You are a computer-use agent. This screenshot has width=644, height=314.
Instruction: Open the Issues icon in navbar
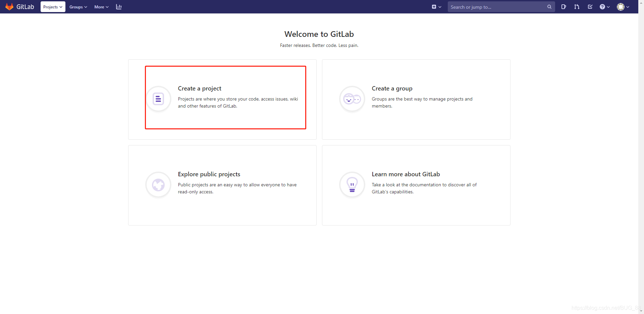coord(563,7)
